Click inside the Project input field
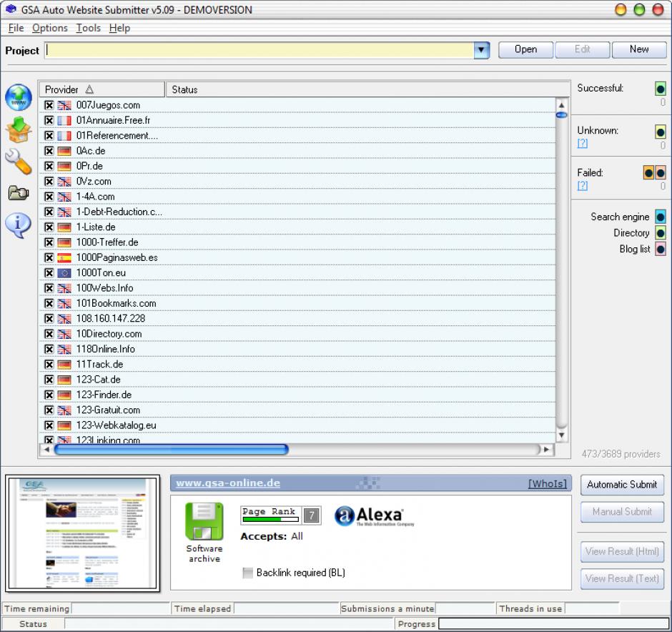The height and width of the screenshot is (632, 672). 260,50
